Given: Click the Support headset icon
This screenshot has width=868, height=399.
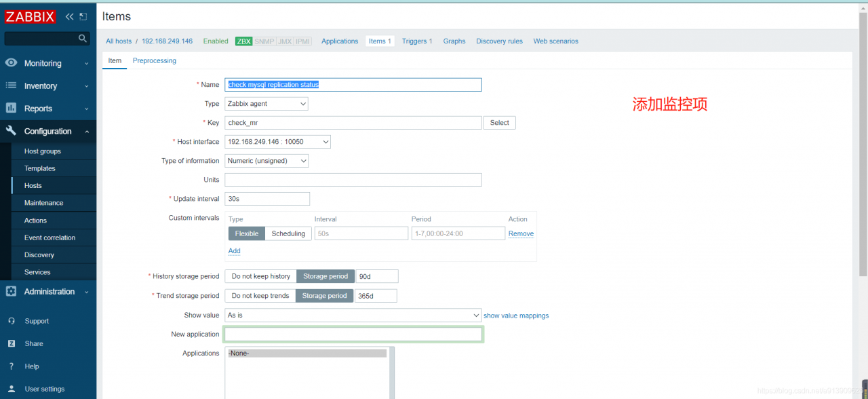Looking at the screenshot, I should click(x=12, y=321).
